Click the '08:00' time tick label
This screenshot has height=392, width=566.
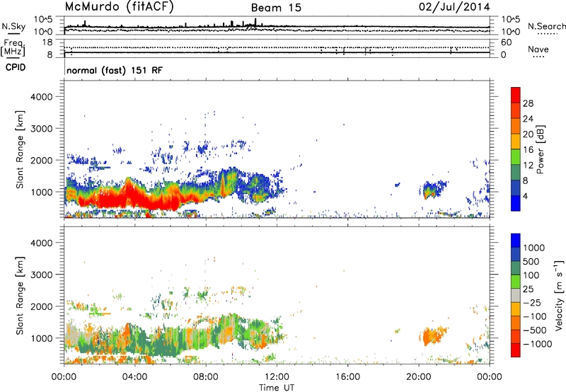pyautogui.click(x=206, y=377)
